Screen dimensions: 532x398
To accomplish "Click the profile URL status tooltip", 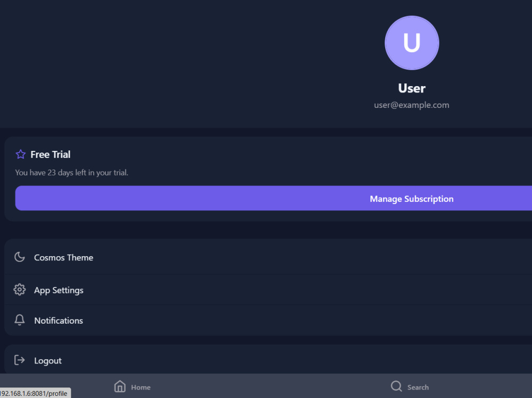I will tap(35, 393).
